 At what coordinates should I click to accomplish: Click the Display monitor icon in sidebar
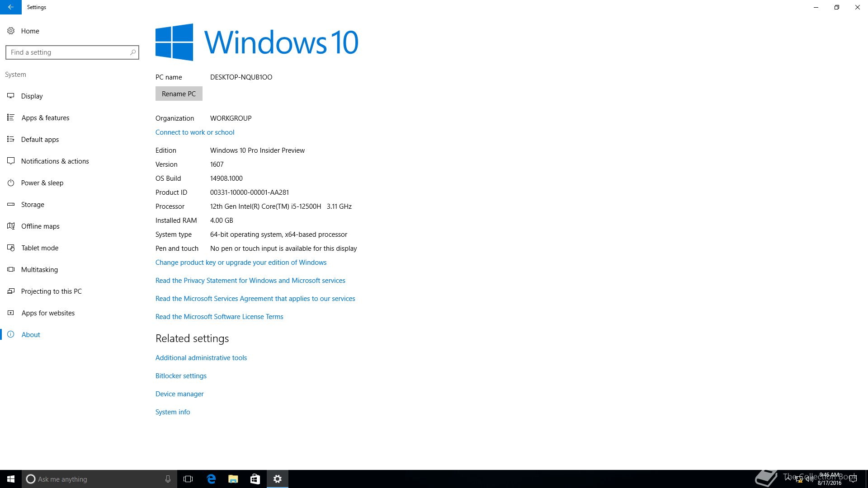pyautogui.click(x=10, y=96)
